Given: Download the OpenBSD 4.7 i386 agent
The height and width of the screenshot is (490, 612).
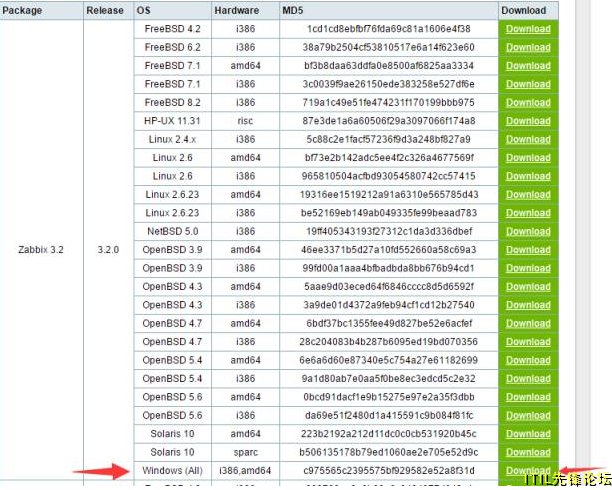Looking at the screenshot, I should click(528, 342).
